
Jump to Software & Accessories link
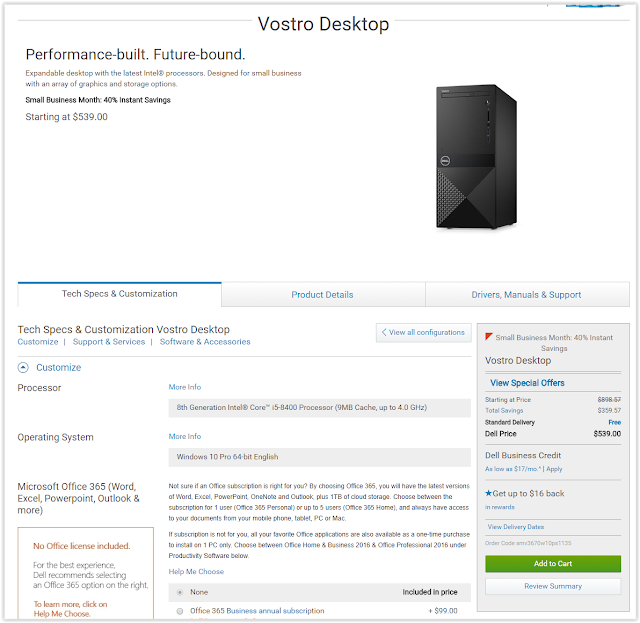coord(205,342)
